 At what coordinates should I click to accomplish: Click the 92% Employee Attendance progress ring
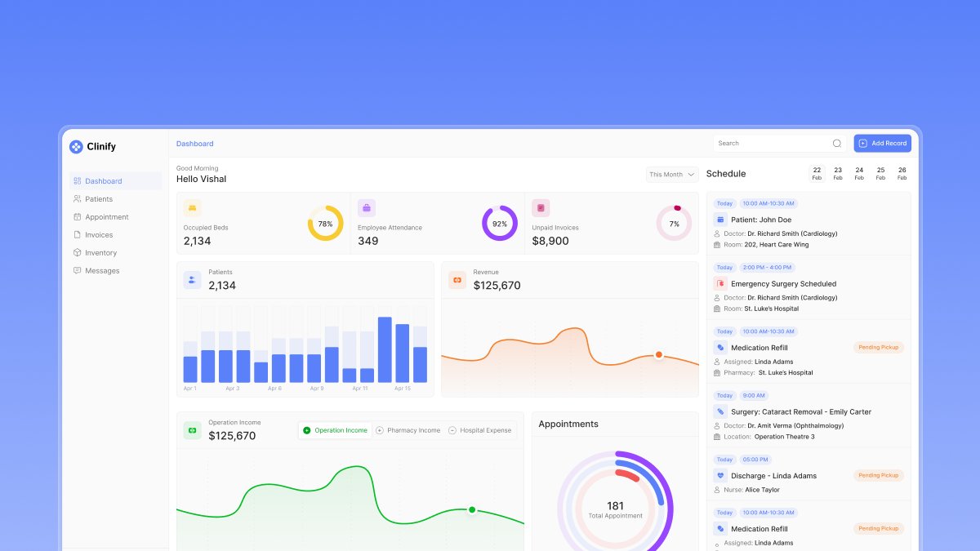coord(500,223)
